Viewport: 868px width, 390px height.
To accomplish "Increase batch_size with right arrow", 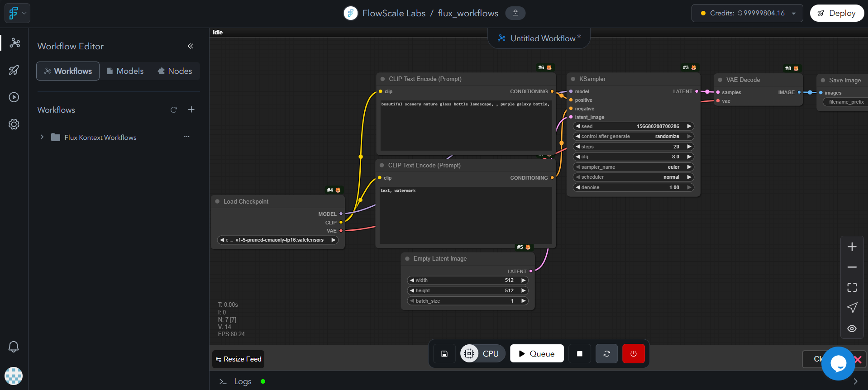I will point(523,301).
